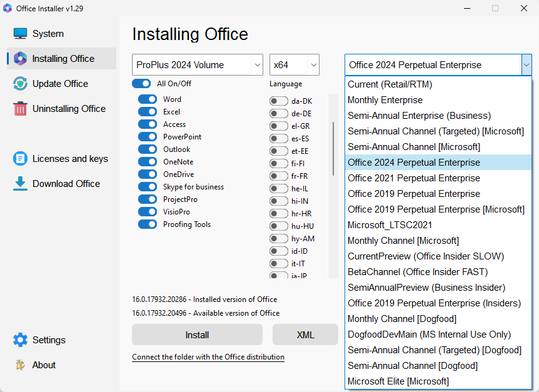Screen dimensions: 539x392
Task: Select Semi-Annual Enterprise (Business) option
Action: pos(438,116)
